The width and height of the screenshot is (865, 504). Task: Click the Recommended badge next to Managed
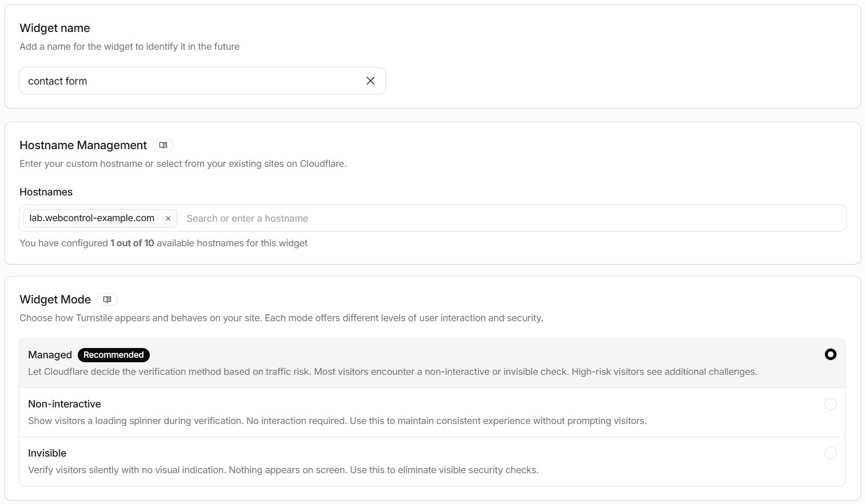(x=114, y=355)
